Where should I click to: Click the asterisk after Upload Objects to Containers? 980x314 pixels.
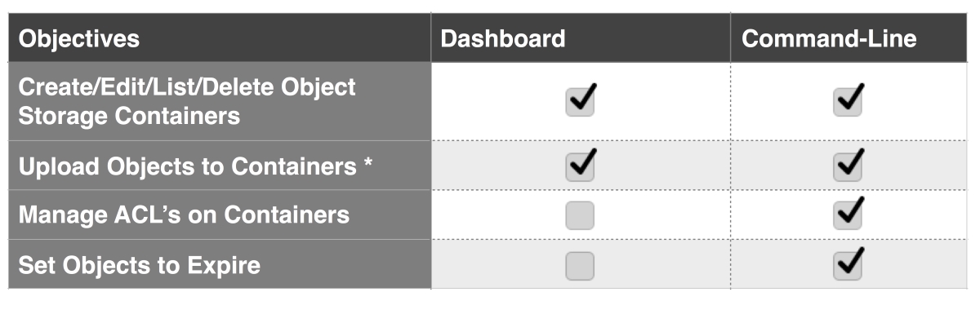(368, 163)
